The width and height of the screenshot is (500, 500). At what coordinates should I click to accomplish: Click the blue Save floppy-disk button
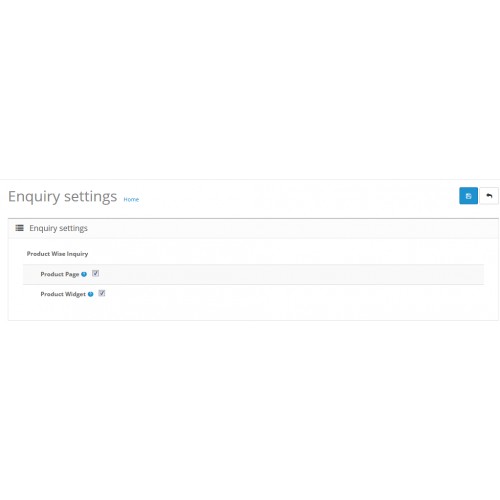(x=468, y=196)
